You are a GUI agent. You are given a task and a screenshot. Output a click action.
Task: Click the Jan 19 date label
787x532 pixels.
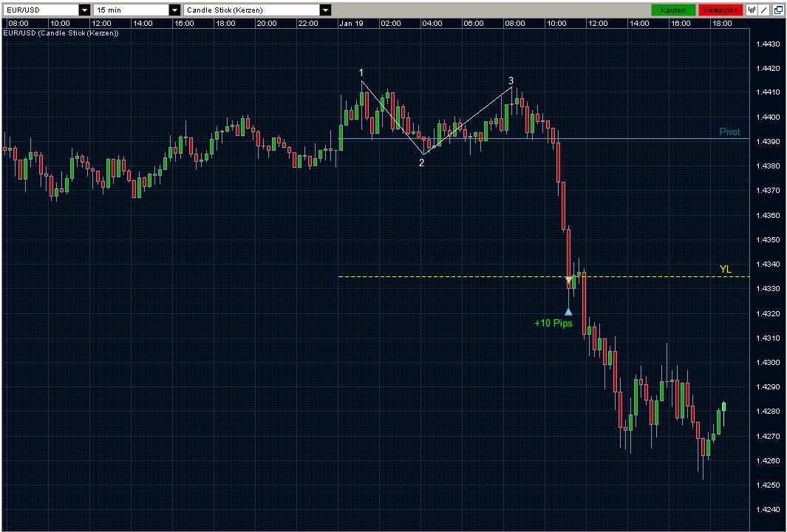351,24
